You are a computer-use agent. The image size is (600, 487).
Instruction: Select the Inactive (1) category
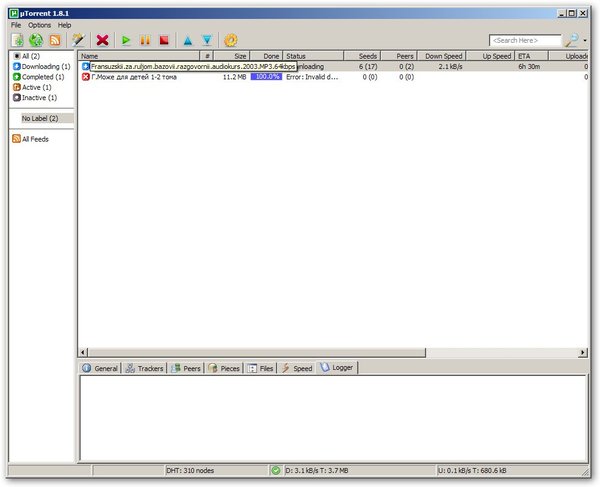click(35, 98)
